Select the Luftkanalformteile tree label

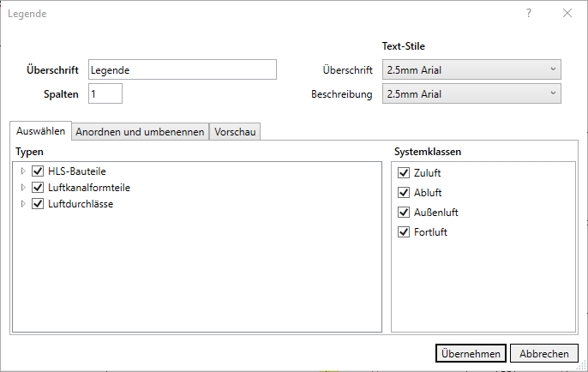pos(89,188)
